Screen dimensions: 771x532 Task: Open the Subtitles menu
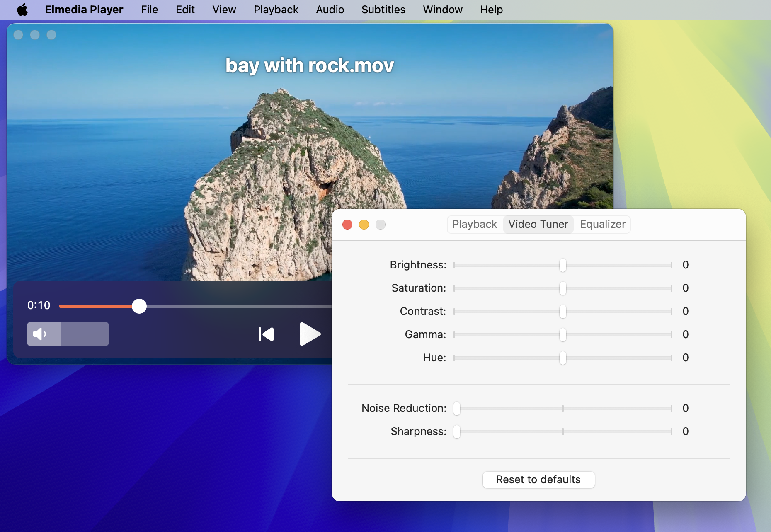pos(383,10)
